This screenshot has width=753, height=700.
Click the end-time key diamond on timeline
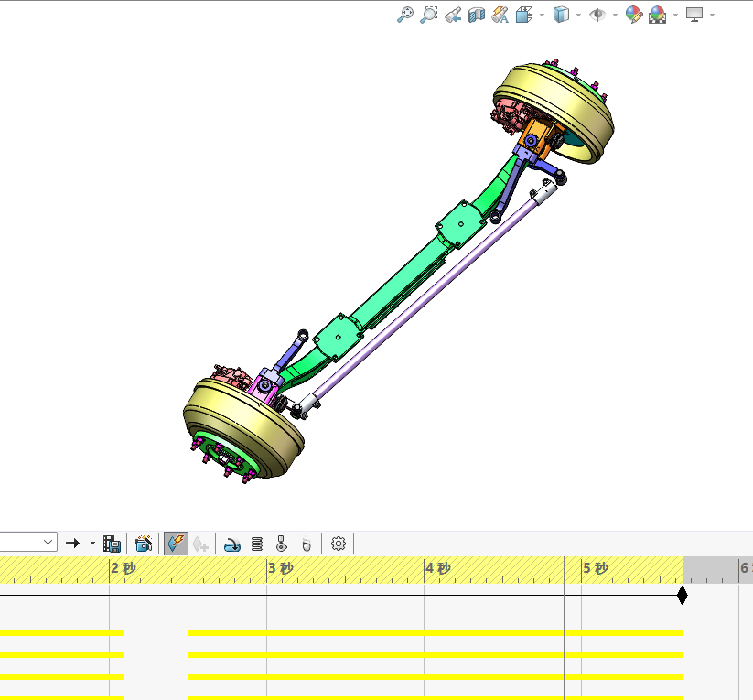coord(682,596)
